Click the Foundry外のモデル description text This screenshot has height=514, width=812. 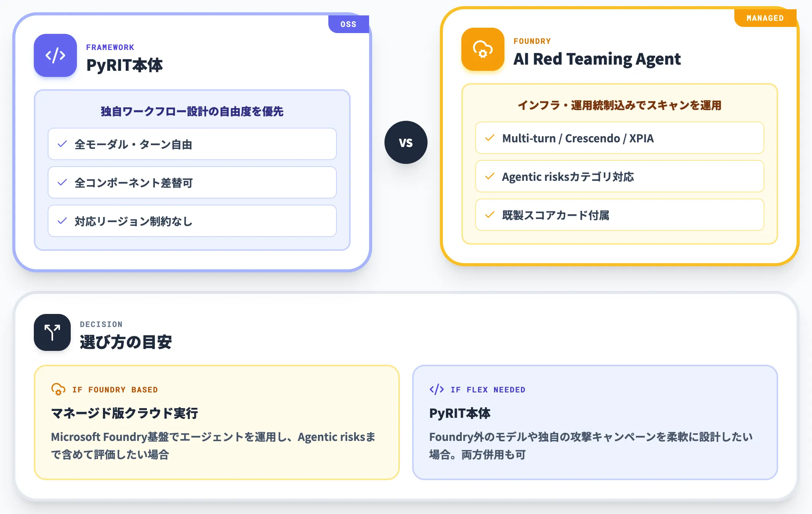pyautogui.click(x=591, y=446)
